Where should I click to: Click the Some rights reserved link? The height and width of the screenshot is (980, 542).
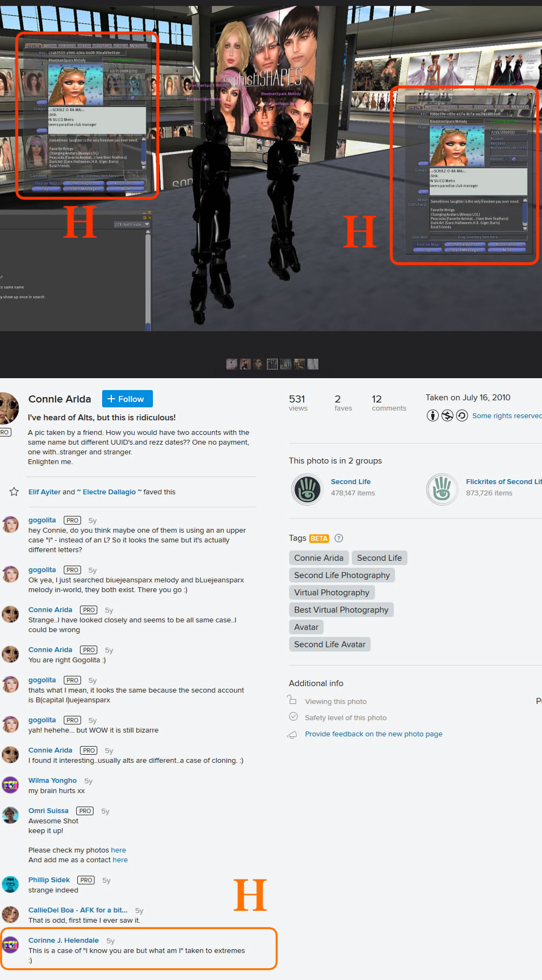click(x=507, y=415)
